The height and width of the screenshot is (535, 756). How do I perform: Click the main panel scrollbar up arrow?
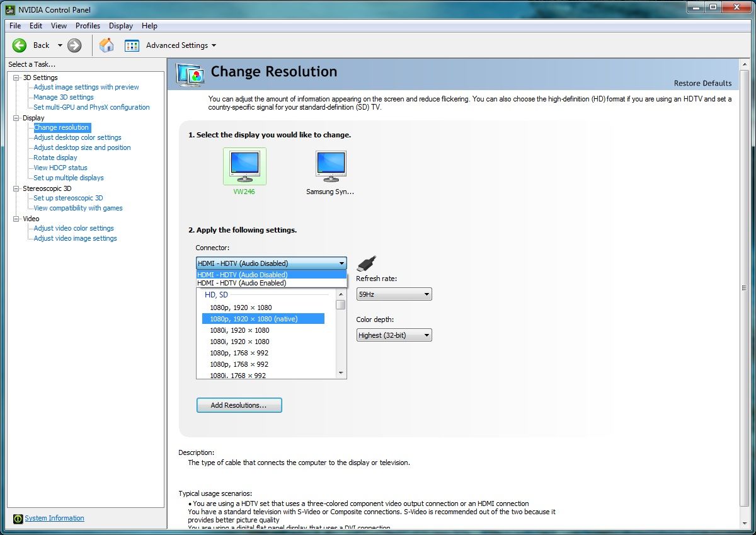point(744,64)
